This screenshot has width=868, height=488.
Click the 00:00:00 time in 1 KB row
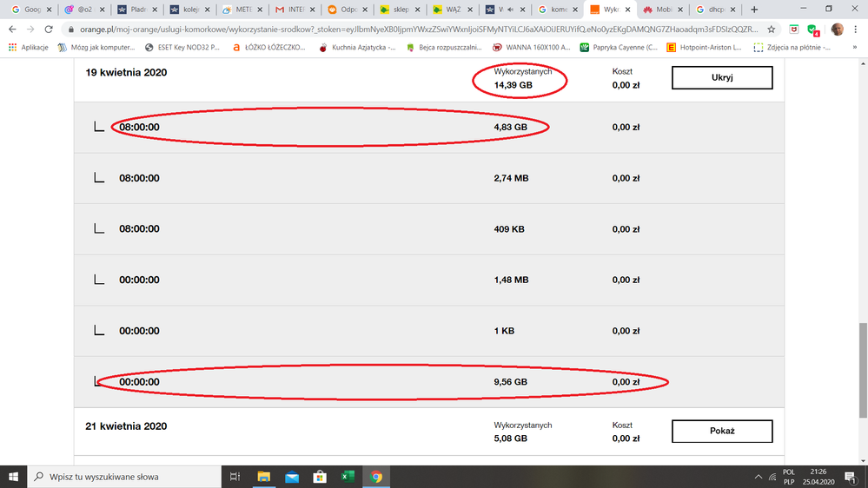pos(139,331)
